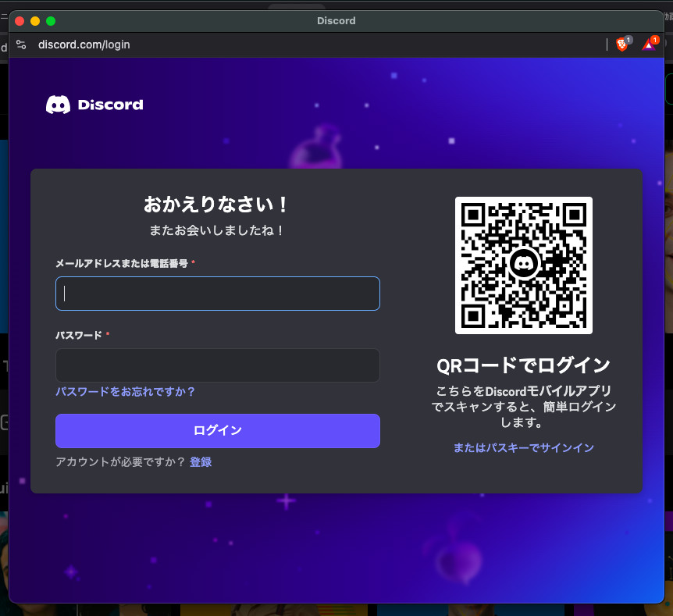Click the discord.com/login address bar
This screenshot has height=616, width=673.
pos(84,45)
